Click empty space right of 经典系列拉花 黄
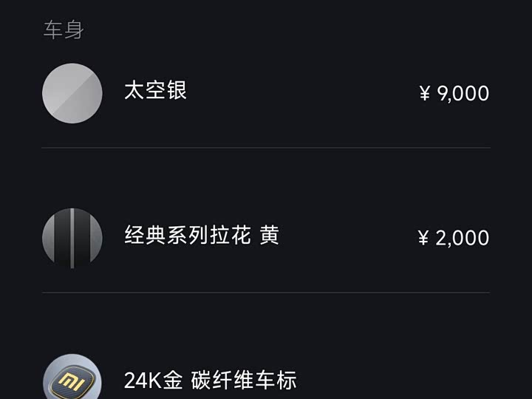Viewport: 532px width, 399px height. (x=347, y=238)
